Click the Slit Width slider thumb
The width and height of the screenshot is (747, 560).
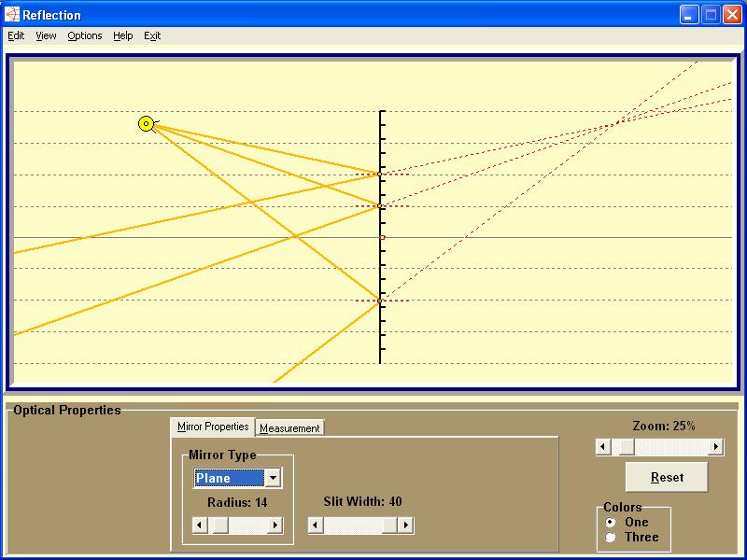click(x=389, y=525)
